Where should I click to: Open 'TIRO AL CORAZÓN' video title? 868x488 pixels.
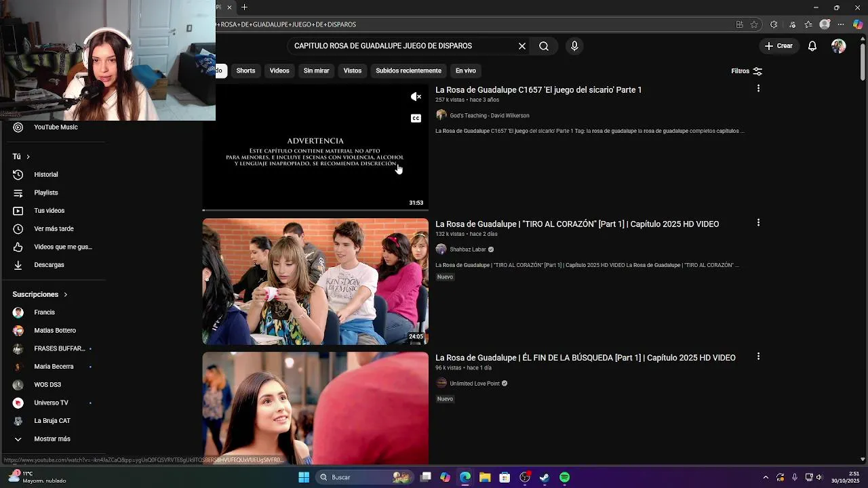(577, 224)
